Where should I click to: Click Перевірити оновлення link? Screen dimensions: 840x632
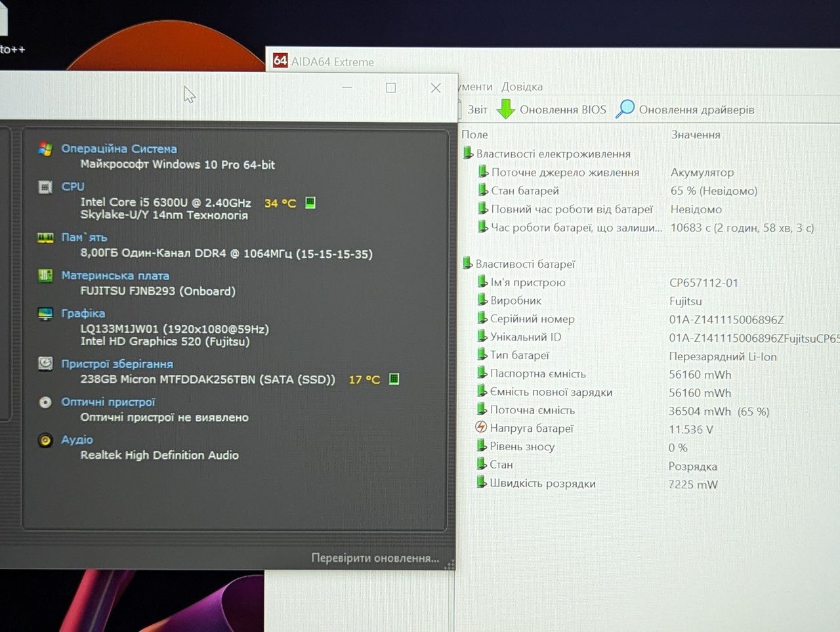[x=375, y=558]
